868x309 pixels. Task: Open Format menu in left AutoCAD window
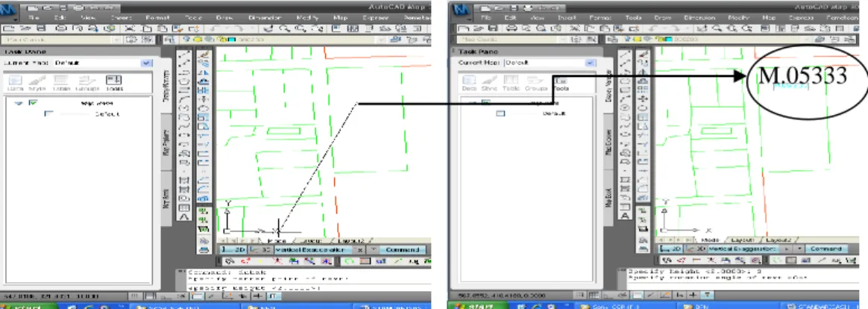click(157, 18)
